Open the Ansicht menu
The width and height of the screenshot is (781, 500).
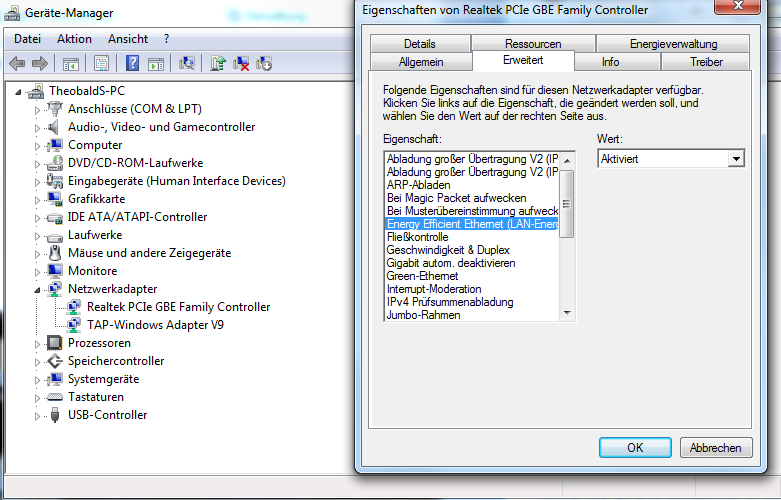click(128, 39)
